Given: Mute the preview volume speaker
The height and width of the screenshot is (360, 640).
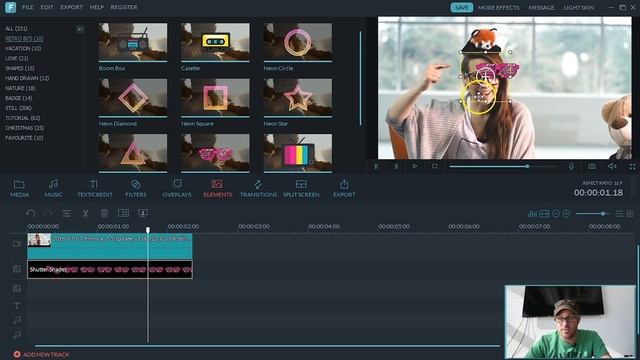Looking at the screenshot, I should (612, 166).
